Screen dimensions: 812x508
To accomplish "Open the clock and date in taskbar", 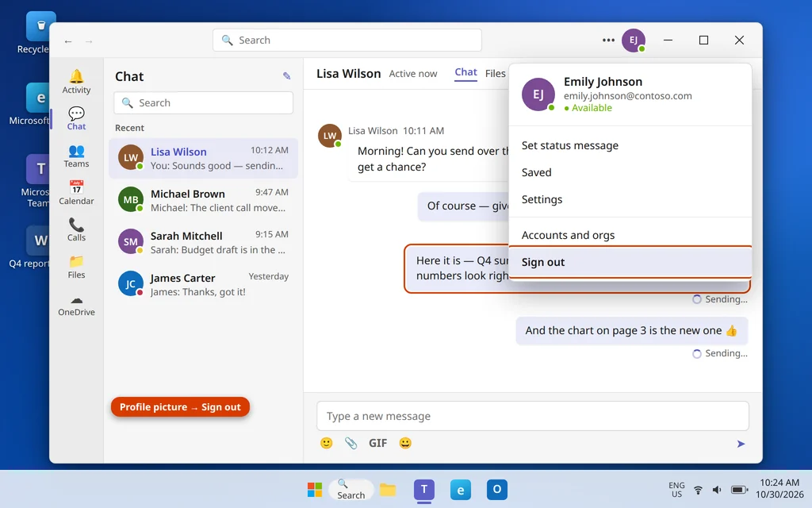I will [x=779, y=489].
